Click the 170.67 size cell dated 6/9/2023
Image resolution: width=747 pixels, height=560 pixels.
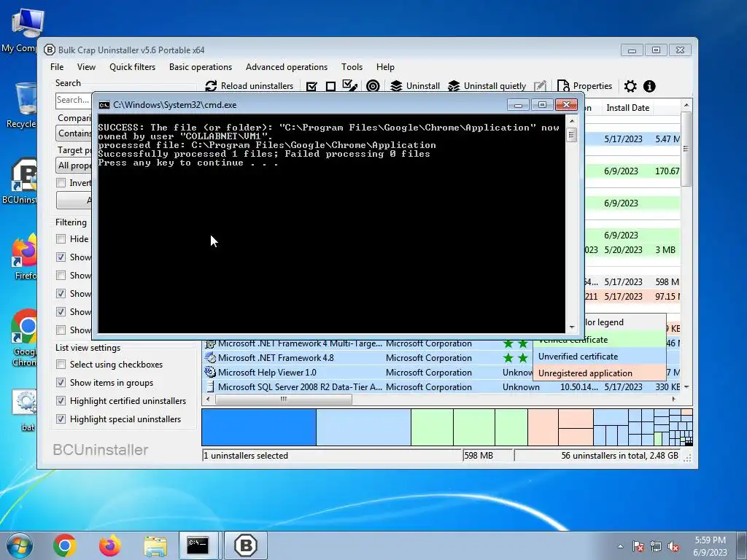coord(667,171)
